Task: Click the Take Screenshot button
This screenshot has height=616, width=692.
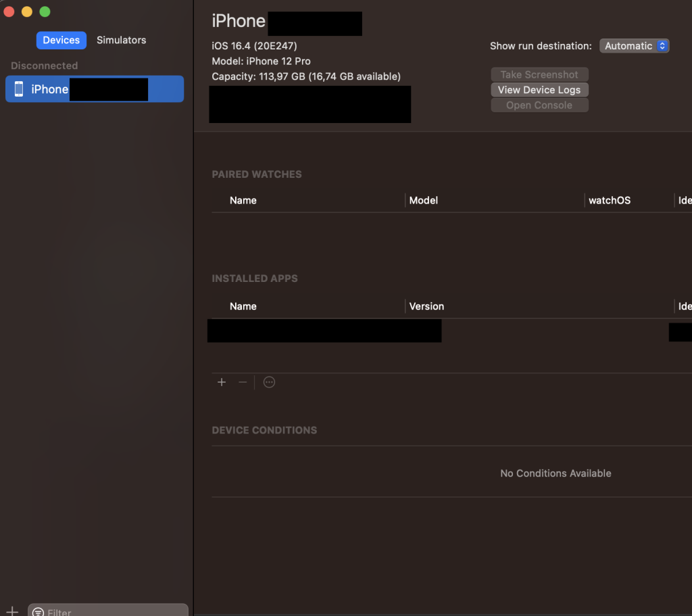Action: click(x=539, y=74)
